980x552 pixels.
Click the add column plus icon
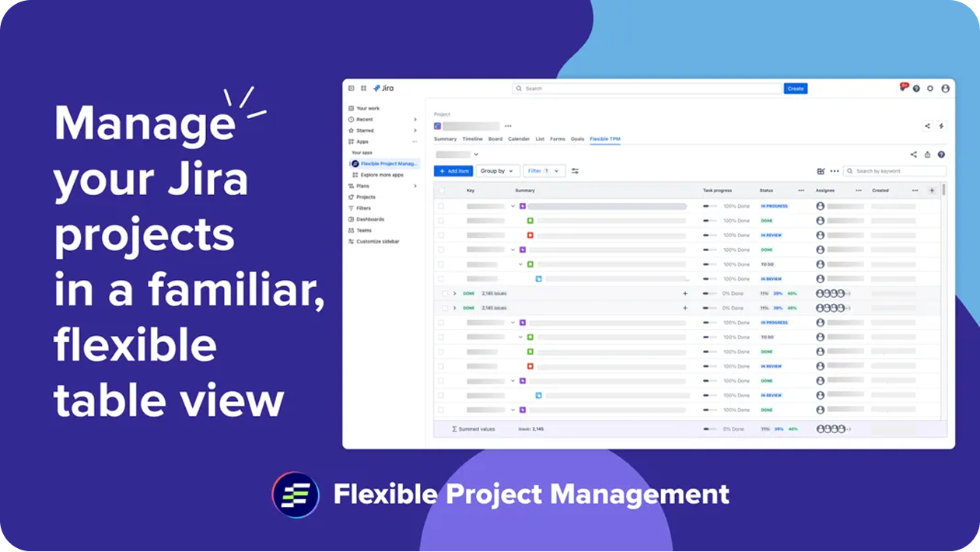point(932,190)
